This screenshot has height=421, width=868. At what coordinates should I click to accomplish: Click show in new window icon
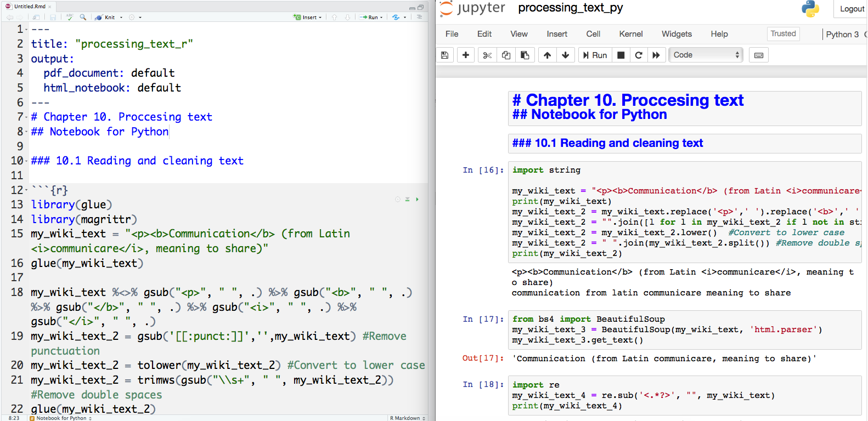[x=36, y=18]
